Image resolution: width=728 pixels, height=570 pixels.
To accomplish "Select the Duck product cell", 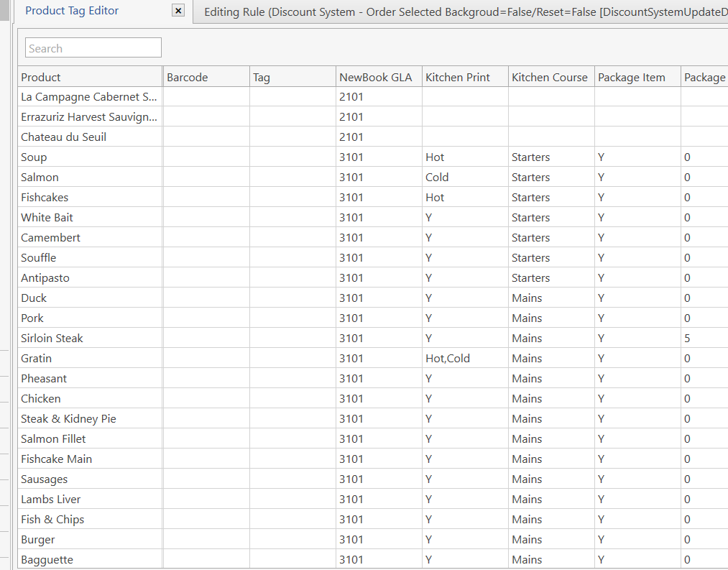I will tap(91, 298).
